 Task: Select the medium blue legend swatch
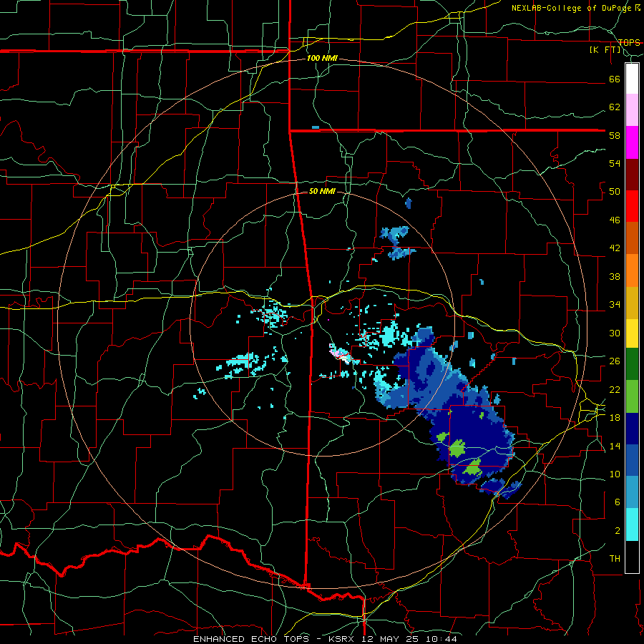point(632,460)
